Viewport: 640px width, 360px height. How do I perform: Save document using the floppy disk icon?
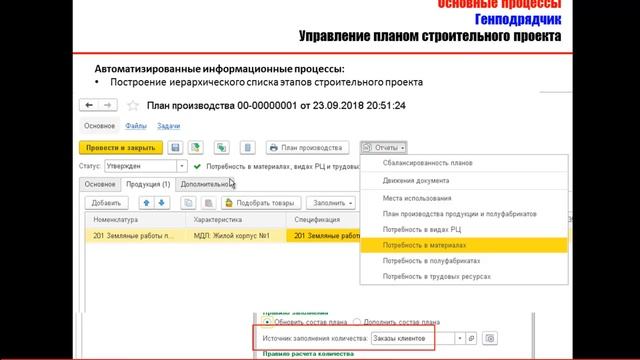tap(175, 148)
